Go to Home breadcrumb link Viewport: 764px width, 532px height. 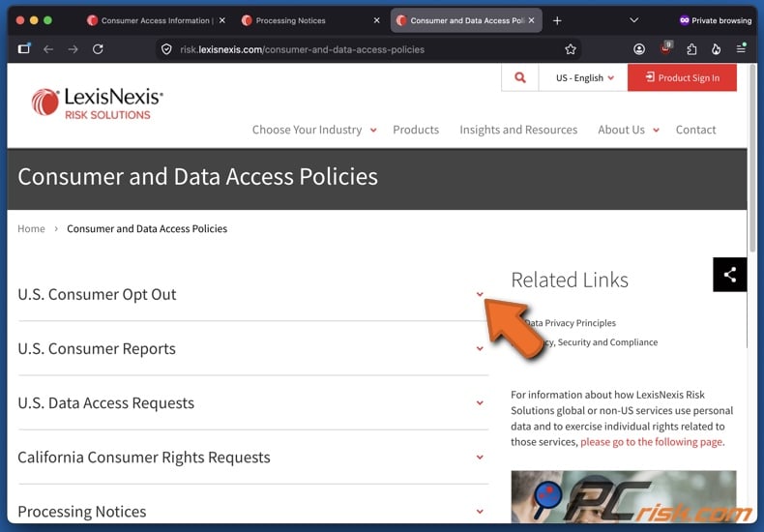click(31, 228)
